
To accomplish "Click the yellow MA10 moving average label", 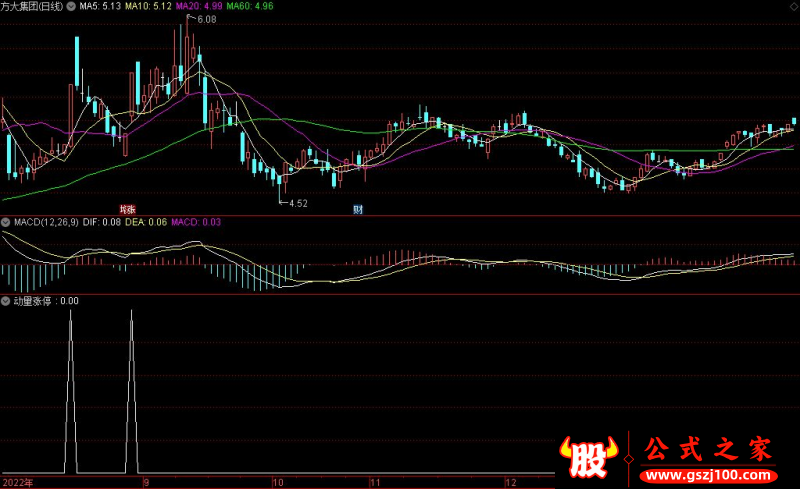I will click(148, 6).
